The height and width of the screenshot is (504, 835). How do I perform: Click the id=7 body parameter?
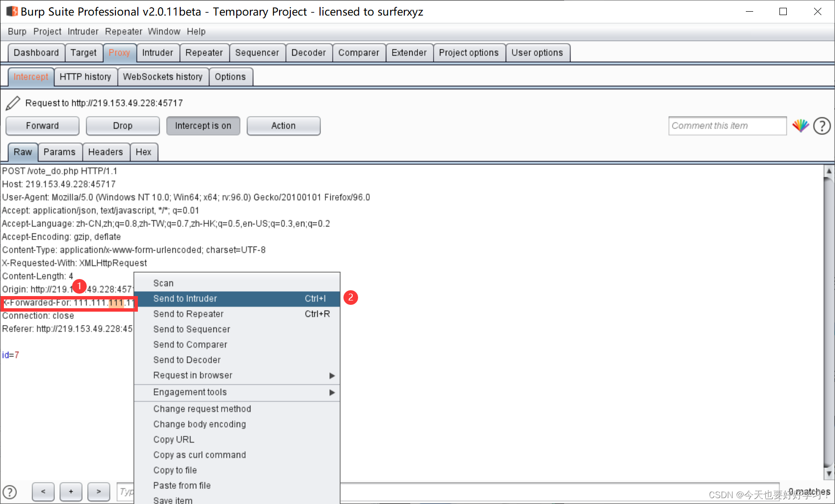click(10, 355)
